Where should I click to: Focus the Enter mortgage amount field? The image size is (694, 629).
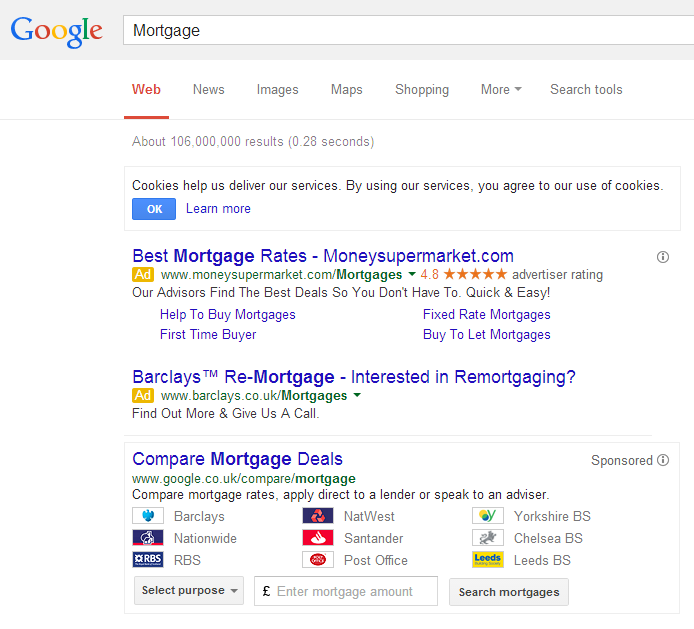tap(346, 591)
